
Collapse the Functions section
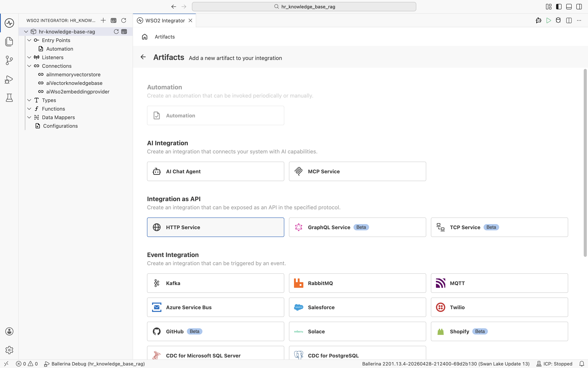click(x=29, y=109)
